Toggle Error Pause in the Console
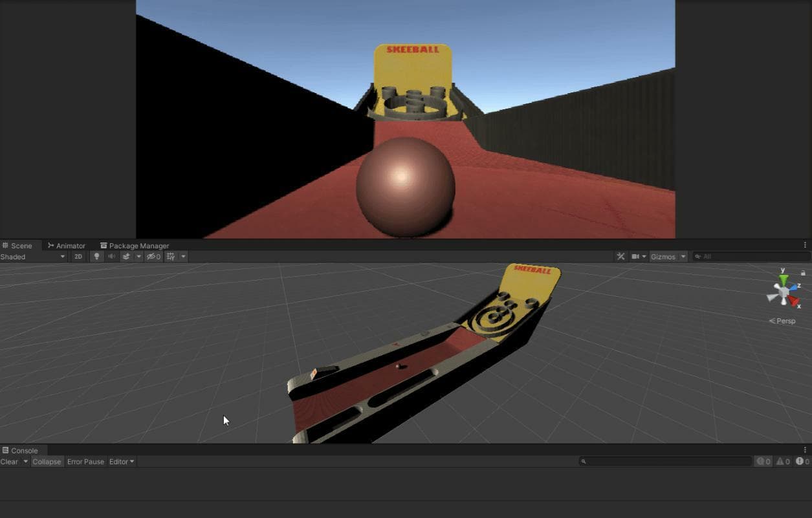This screenshot has height=518, width=812. (85, 462)
